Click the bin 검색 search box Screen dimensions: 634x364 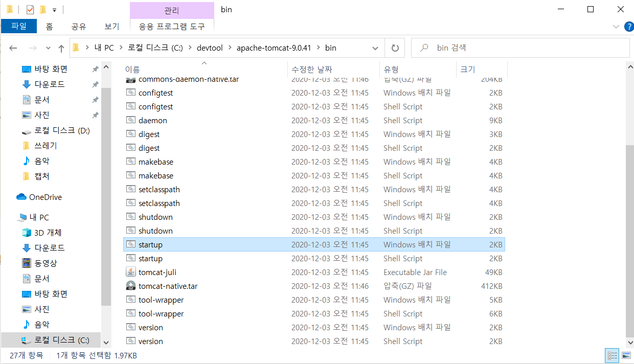(520, 48)
